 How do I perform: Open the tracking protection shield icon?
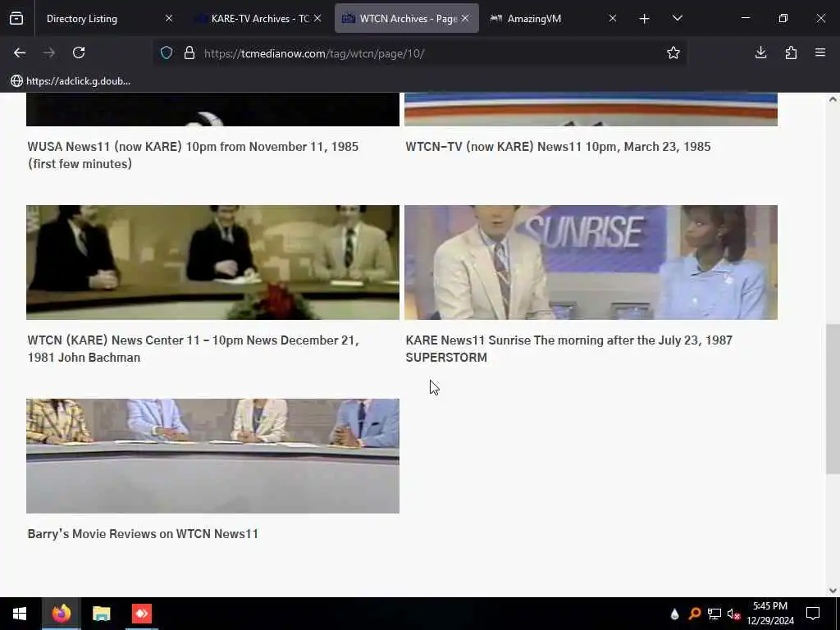167,52
